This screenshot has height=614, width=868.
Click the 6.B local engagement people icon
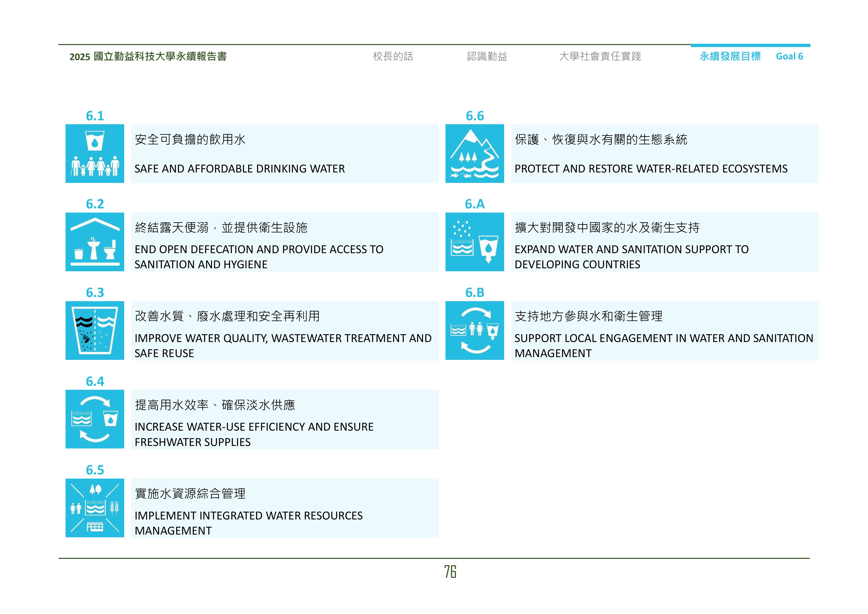click(474, 330)
